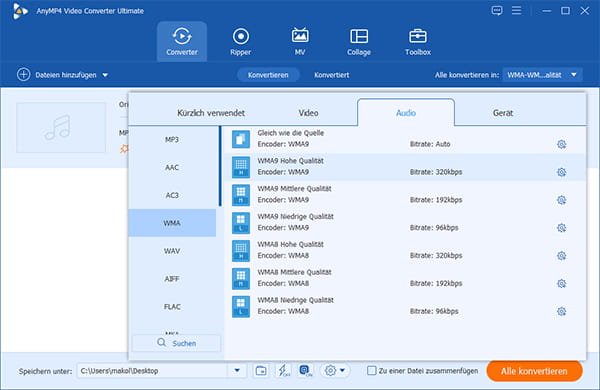Expand the Dateien hinzufügen dropdown arrow
The image size is (600, 390).
point(105,75)
